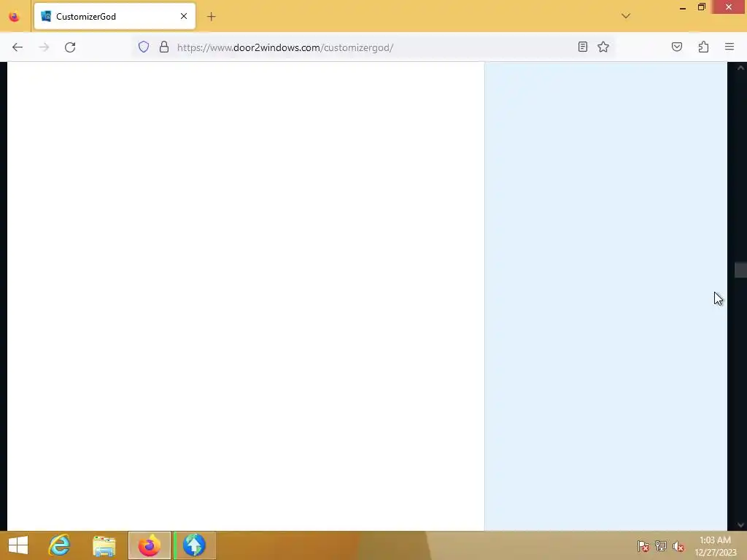
Task: Click the grayed forward arrow button
Action: (44, 47)
